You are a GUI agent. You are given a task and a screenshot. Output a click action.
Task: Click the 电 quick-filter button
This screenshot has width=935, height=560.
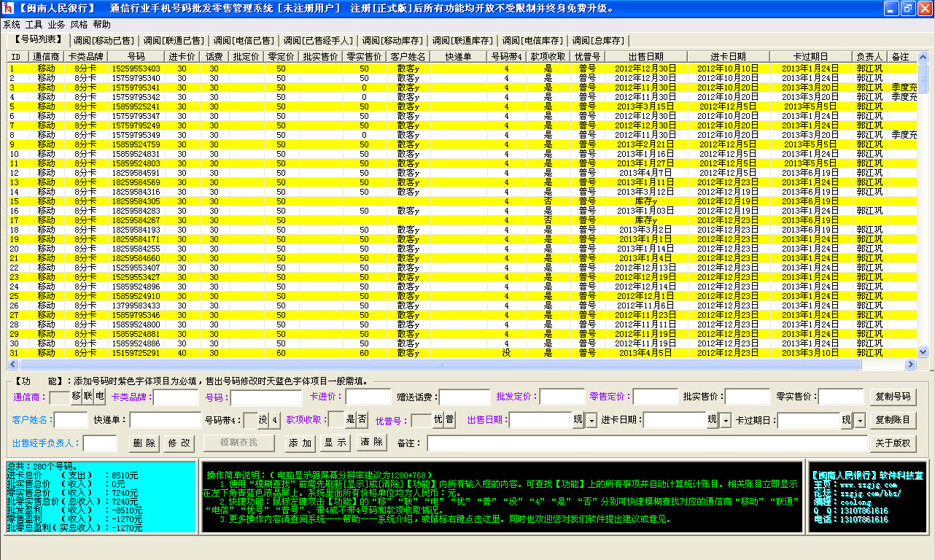100,397
